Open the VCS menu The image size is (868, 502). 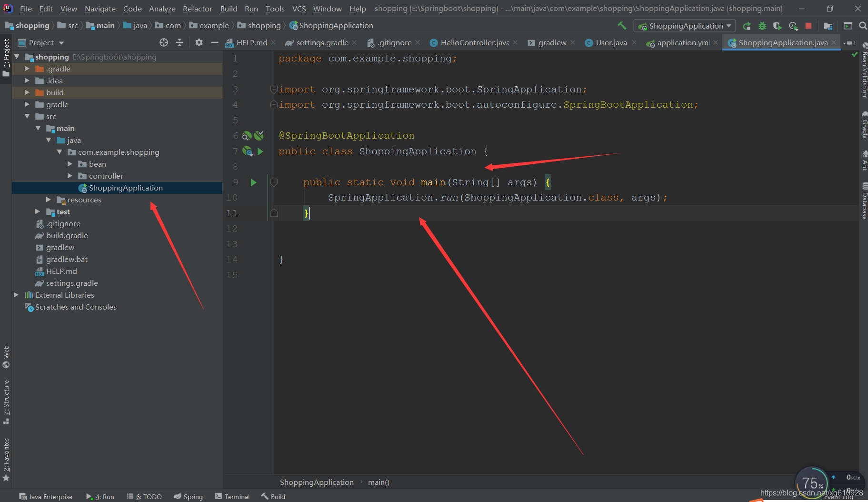coord(299,9)
